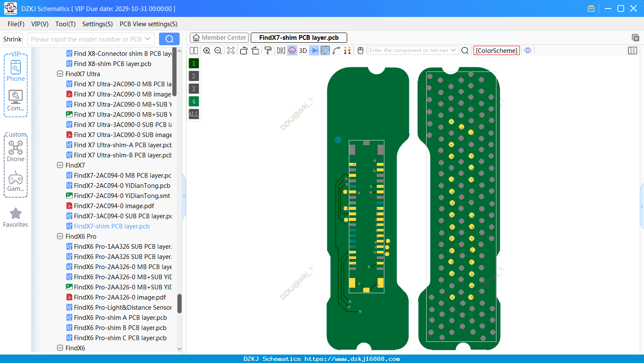Click the Shrink button
The image size is (644, 363).
coord(13,39)
